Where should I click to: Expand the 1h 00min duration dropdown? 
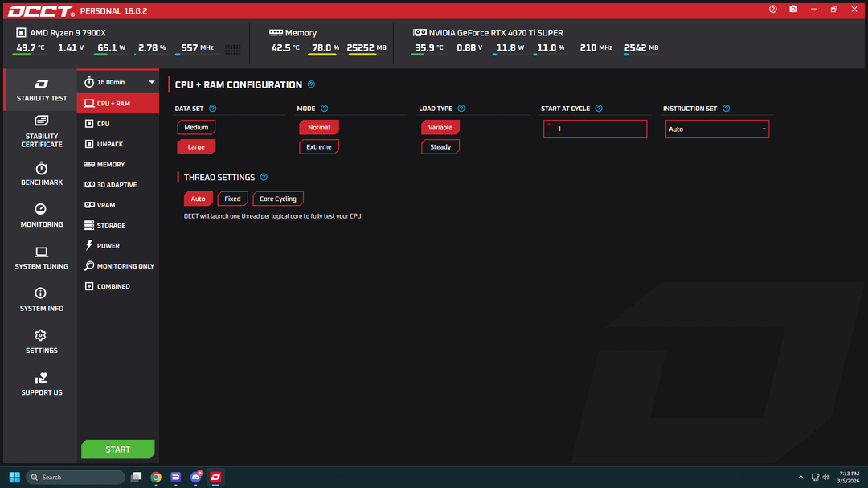pyautogui.click(x=118, y=82)
